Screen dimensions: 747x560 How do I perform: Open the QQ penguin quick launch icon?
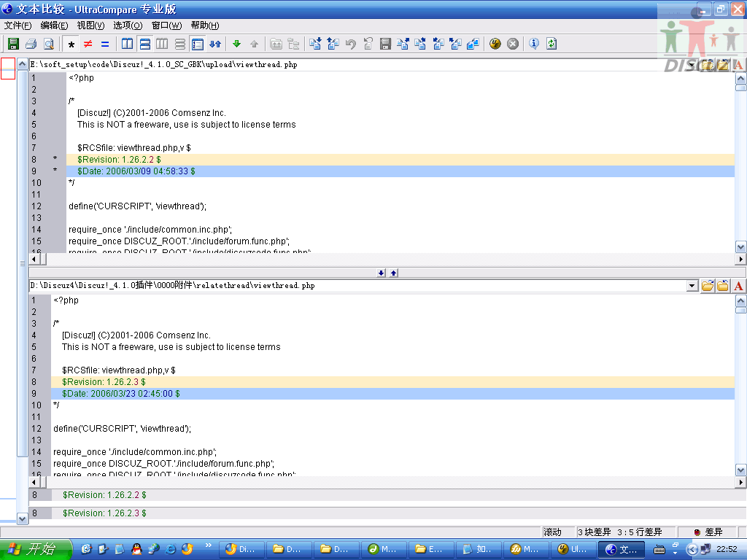pyautogui.click(x=136, y=549)
